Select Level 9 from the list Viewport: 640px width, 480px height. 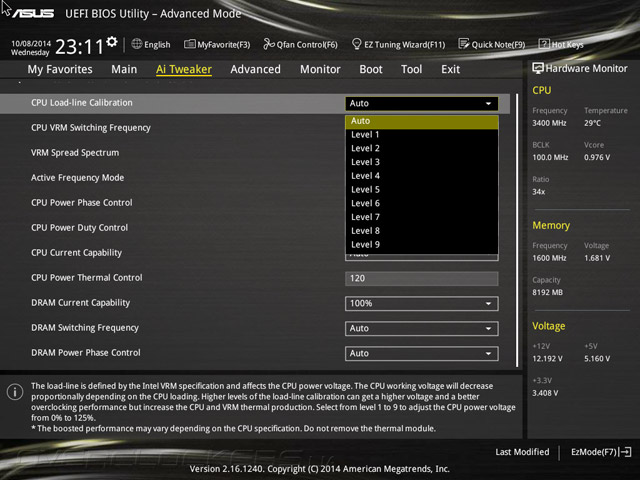[422, 245]
